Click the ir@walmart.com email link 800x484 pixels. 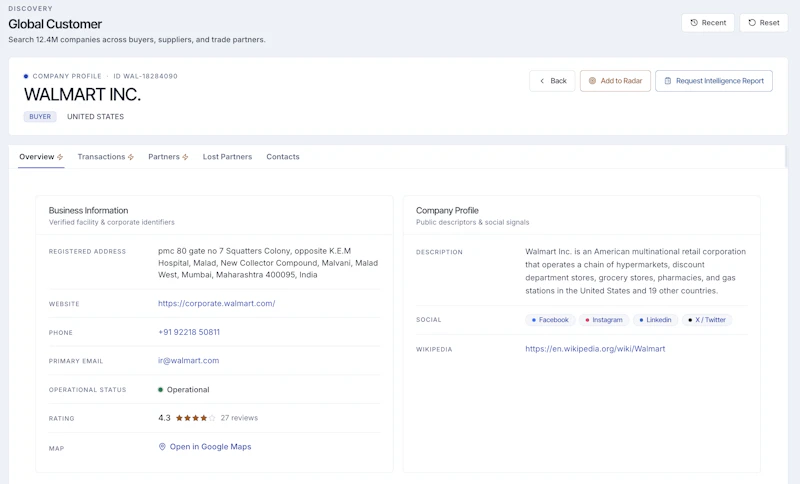click(188, 361)
